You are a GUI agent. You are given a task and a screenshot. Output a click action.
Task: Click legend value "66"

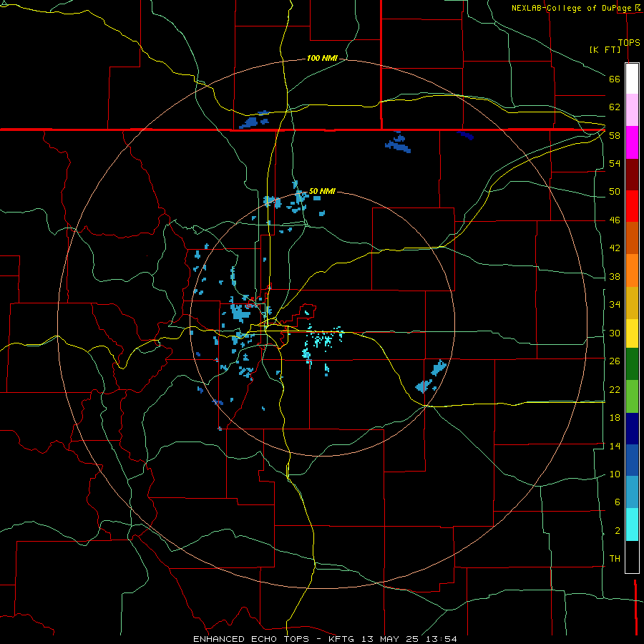coord(615,79)
